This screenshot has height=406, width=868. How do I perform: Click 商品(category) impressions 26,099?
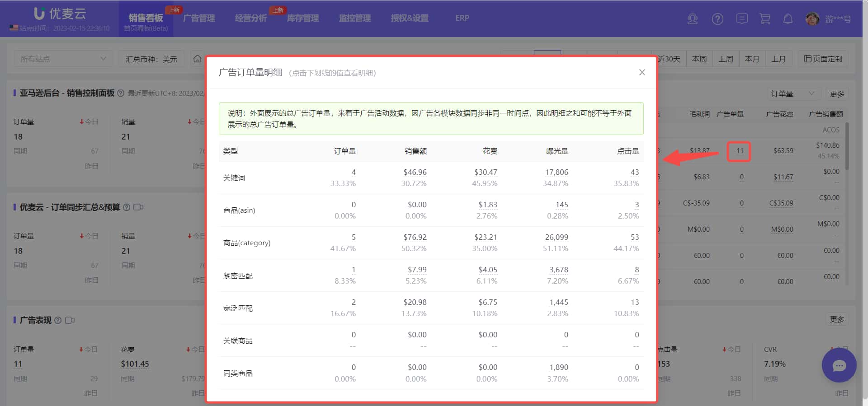point(557,237)
